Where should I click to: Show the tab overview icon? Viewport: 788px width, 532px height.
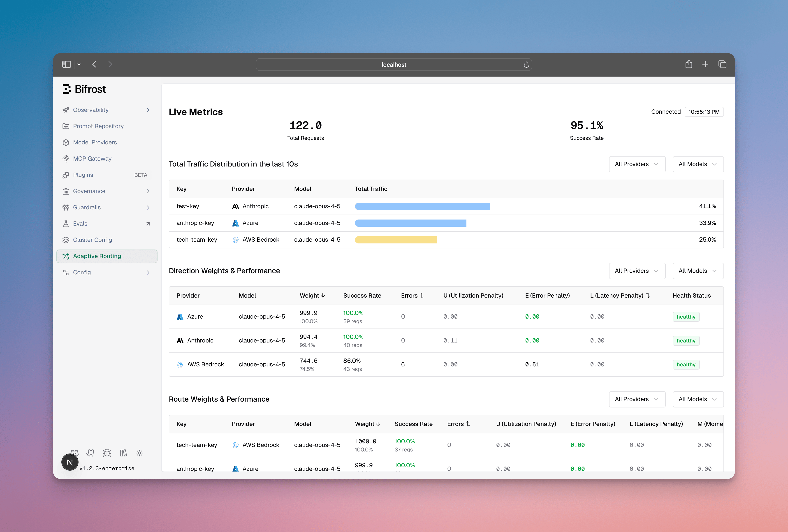pos(722,65)
